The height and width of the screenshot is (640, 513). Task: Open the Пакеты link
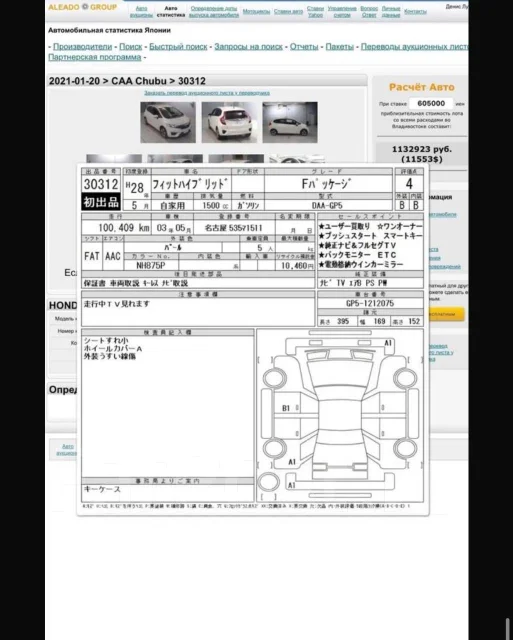[x=340, y=47]
